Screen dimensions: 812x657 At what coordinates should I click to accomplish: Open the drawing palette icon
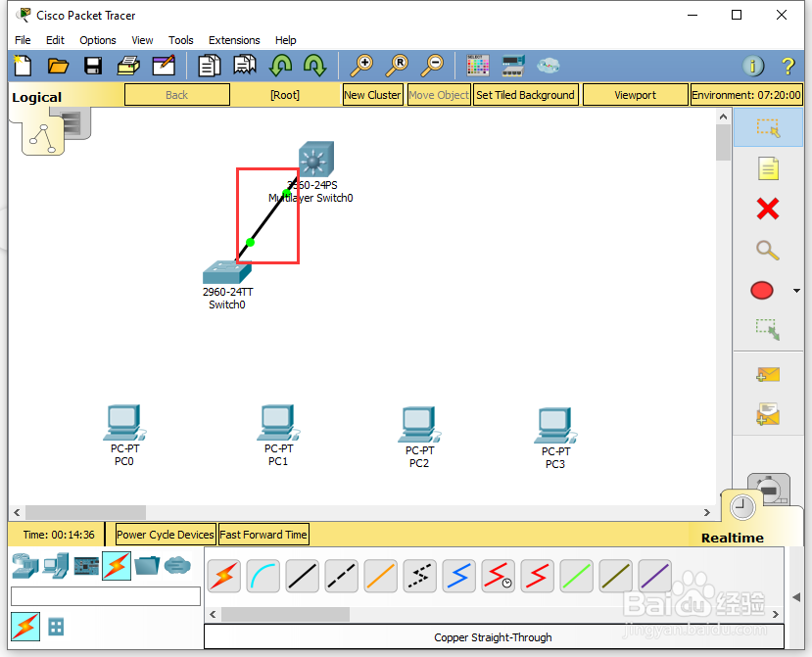[477, 66]
